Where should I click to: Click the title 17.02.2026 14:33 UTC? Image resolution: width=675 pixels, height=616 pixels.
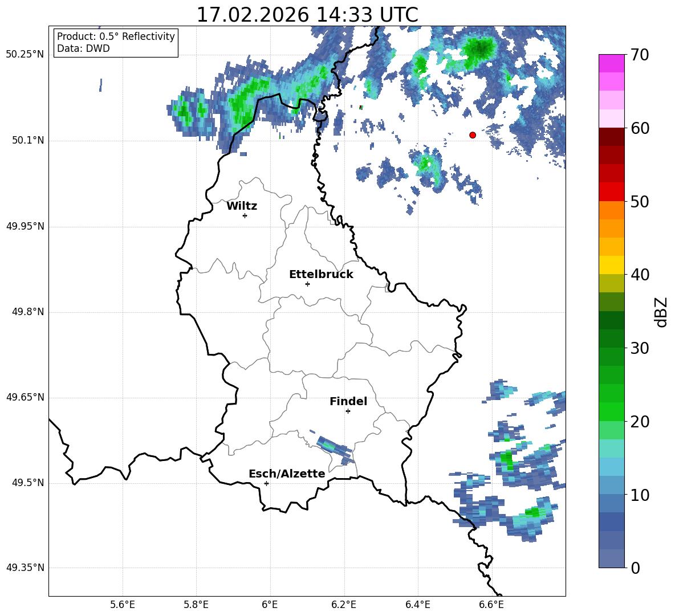pyautogui.click(x=307, y=15)
